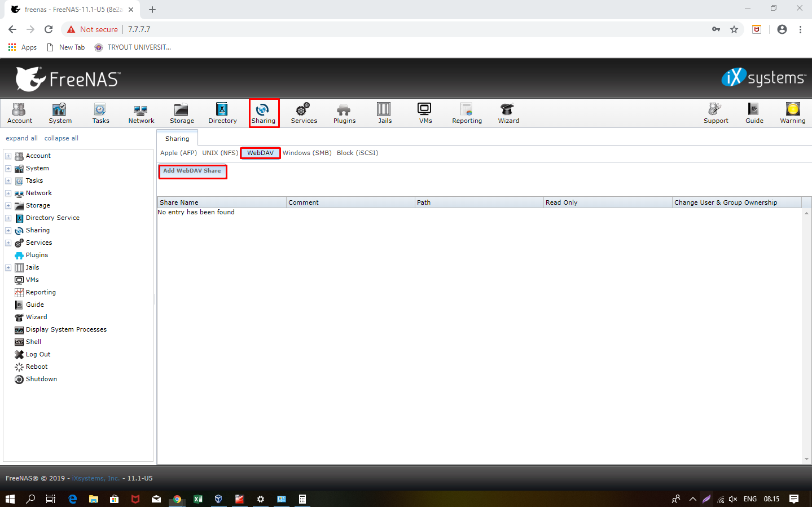The width and height of the screenshot is (812, 507).
Task: Open Shell in the sidebar tree
Action: [33, 342]
